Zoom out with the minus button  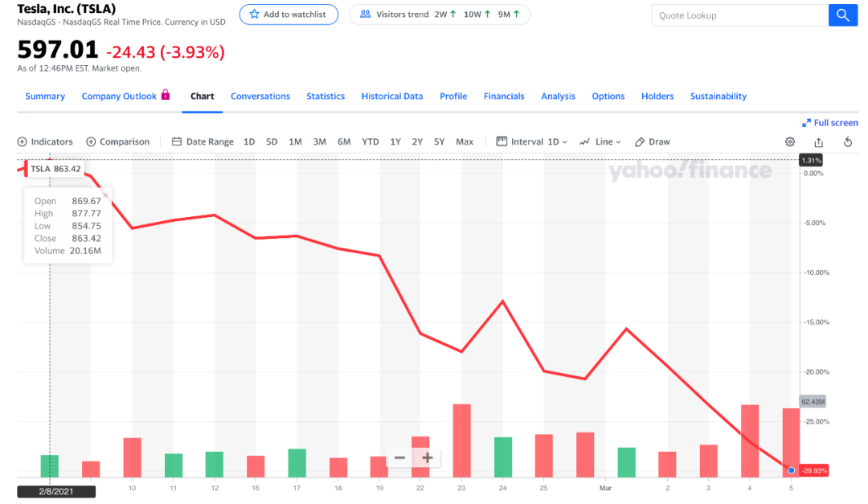point(399,458)
